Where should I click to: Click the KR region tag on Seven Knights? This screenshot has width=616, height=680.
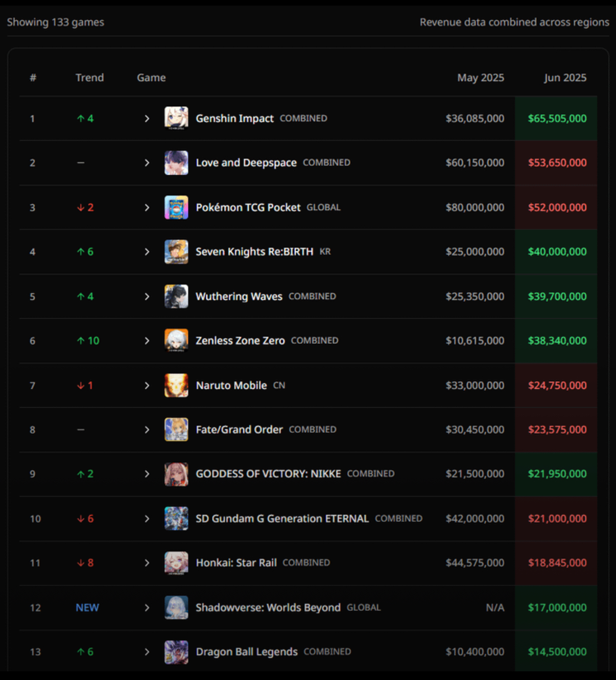pyautogui.click(x=325, y=251)
